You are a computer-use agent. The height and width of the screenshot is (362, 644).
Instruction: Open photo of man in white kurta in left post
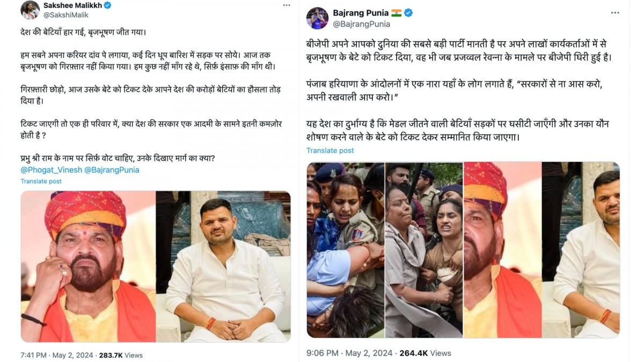(x=223, y=267)
